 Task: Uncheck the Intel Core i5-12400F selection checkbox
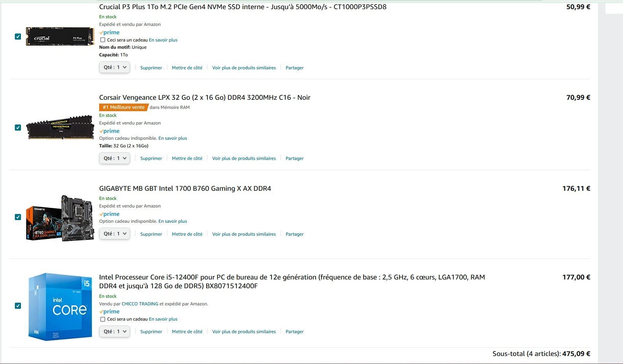18,306
